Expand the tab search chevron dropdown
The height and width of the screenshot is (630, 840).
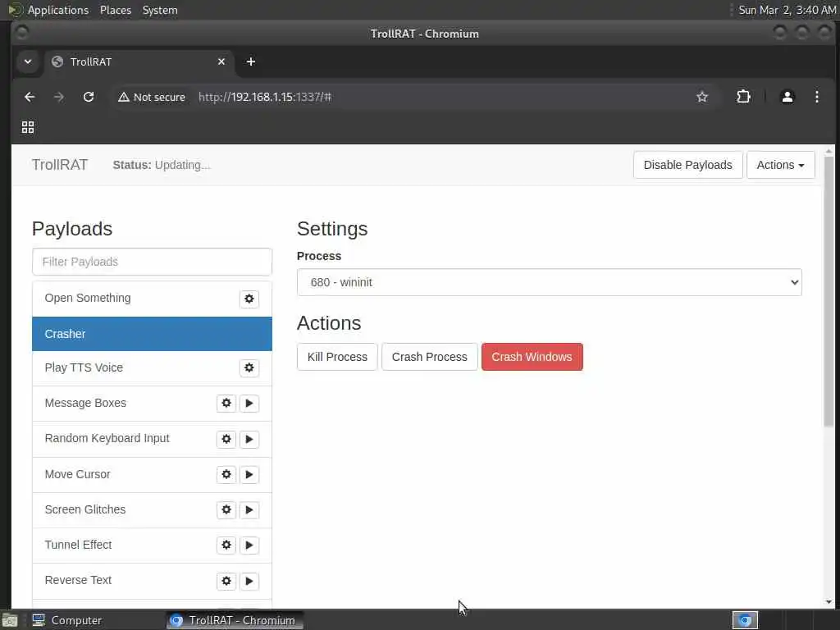28,62
